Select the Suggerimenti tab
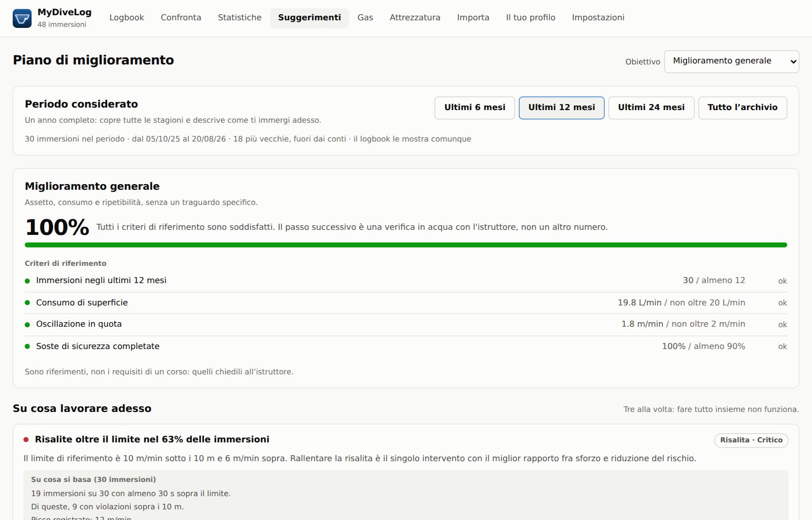This screenshot has height=520, width=812. point(310,18)
